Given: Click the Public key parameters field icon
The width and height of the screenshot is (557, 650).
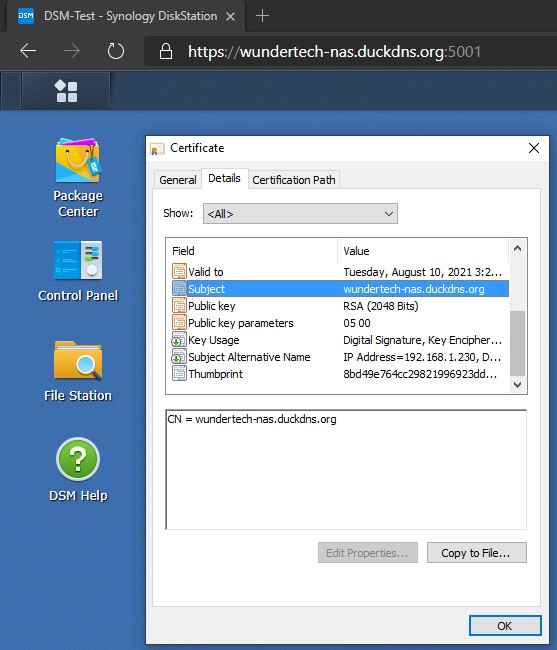Looking at the screenshot, I should pos(179,323).
